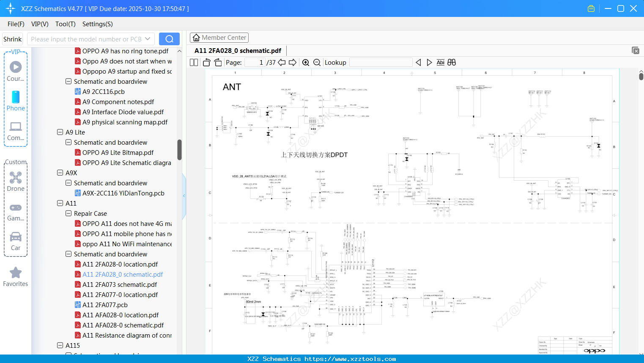Open the Settings(S) menu
The height and width of the screenshot is (363, 644).
tap(98, 24)
